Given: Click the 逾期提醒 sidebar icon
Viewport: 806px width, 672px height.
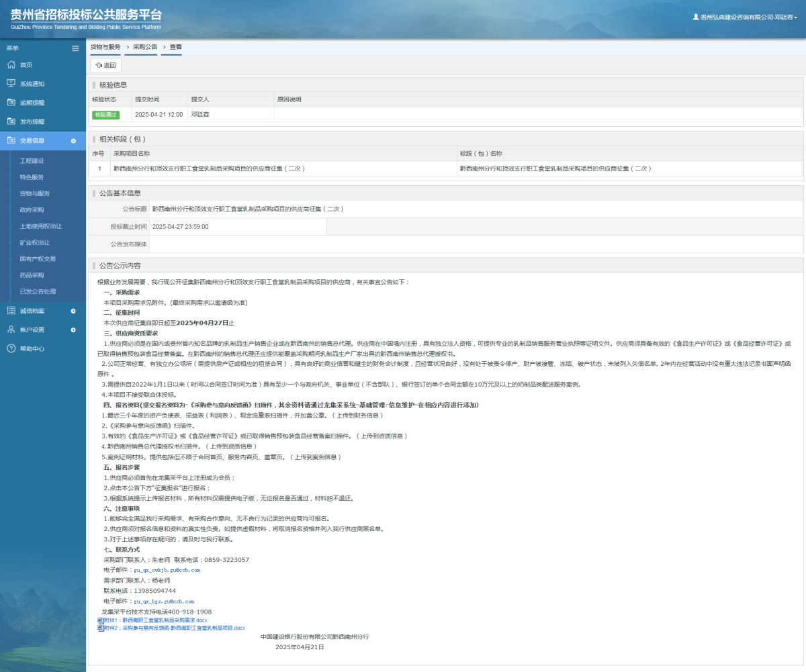Looking at the screenshot, I should coord(11,103).
